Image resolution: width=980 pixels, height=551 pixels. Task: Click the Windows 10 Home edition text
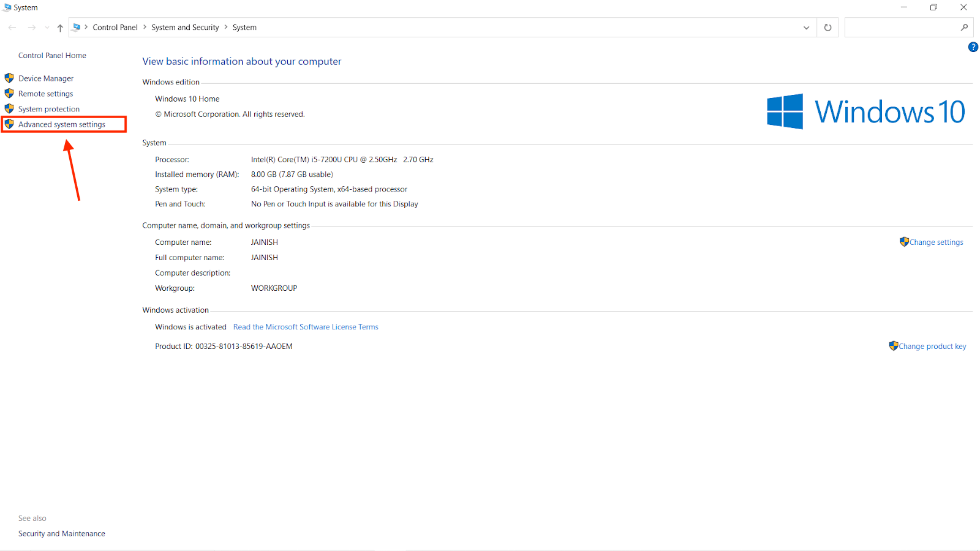click(187, 99)
